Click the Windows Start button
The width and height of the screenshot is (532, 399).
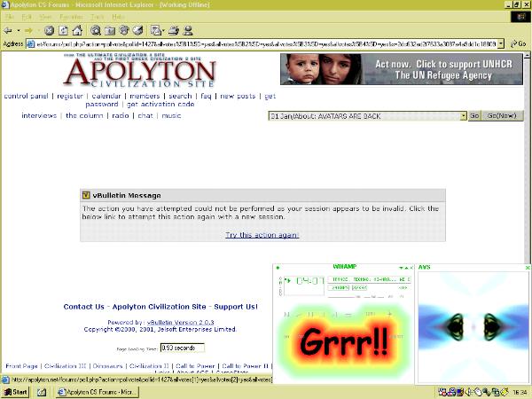(15, 392)
